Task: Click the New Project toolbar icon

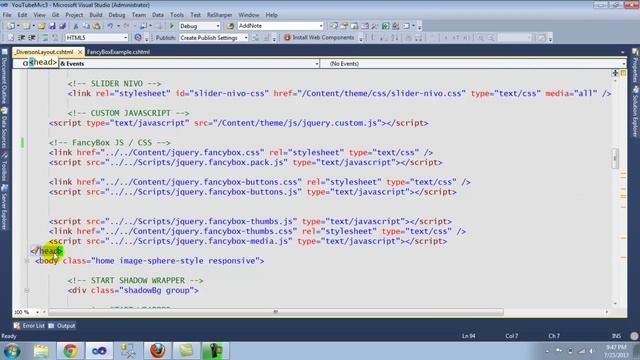Action: pyautogui.click(x=11, y=26)
